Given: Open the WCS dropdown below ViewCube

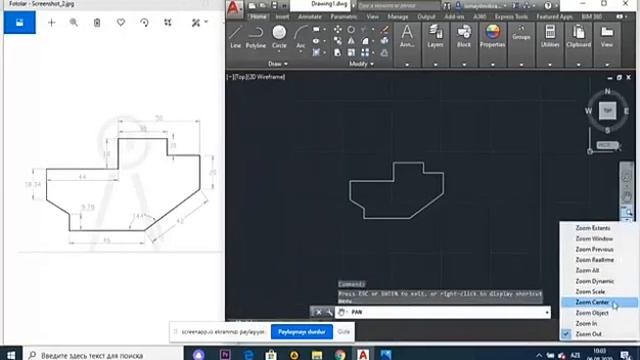Looking at the screenshot, I should [x=607, y=145].
